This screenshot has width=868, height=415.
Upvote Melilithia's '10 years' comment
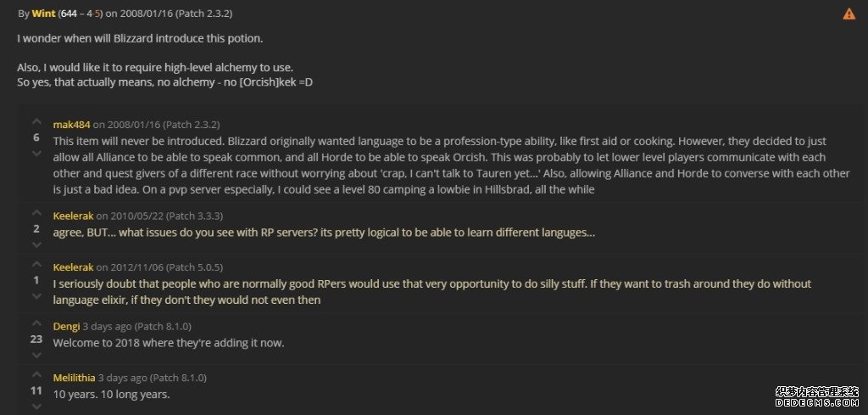[36, 375]
